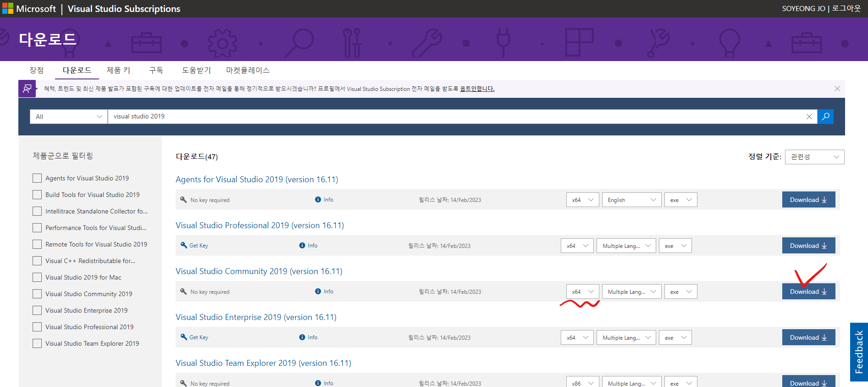The image size is (868, 387).
Task: Click key icon in Visual Studio Enterprise row
Action: click(184, 337)
